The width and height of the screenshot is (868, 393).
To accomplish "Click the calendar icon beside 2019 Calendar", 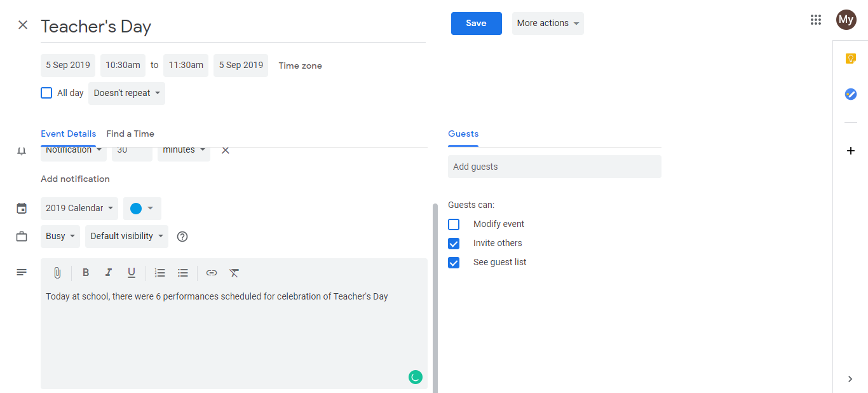I will [x=22, y=209].
